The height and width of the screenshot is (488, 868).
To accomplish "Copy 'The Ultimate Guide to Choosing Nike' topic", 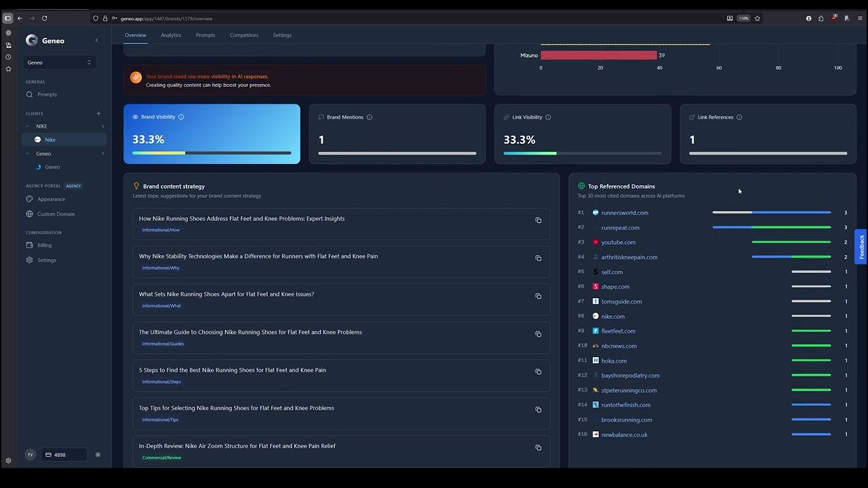I will click(538, 334).
